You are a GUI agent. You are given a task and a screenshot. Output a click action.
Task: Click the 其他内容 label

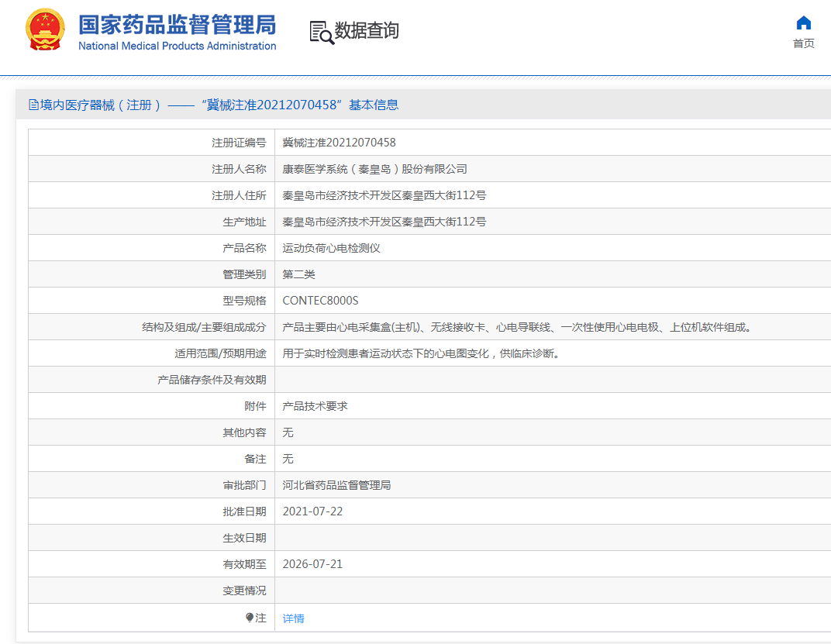click(x=243, y=432)
